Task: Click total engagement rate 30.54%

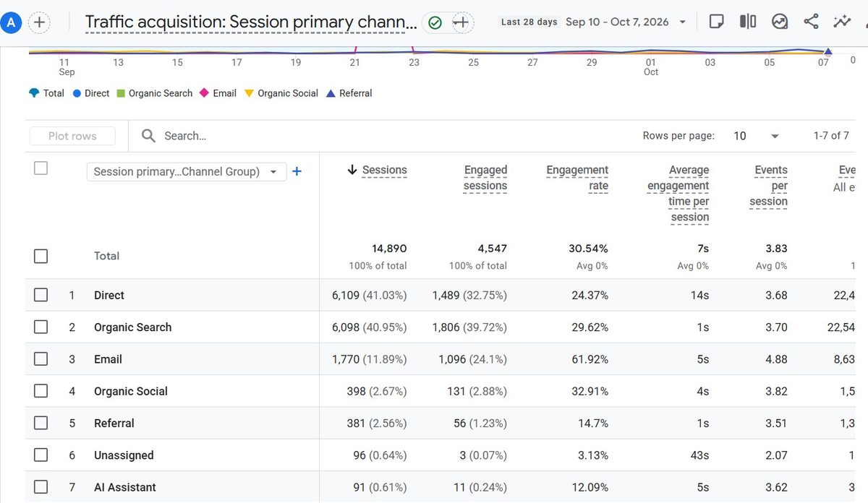Action: pyautogui.click(x=588, y=249)
